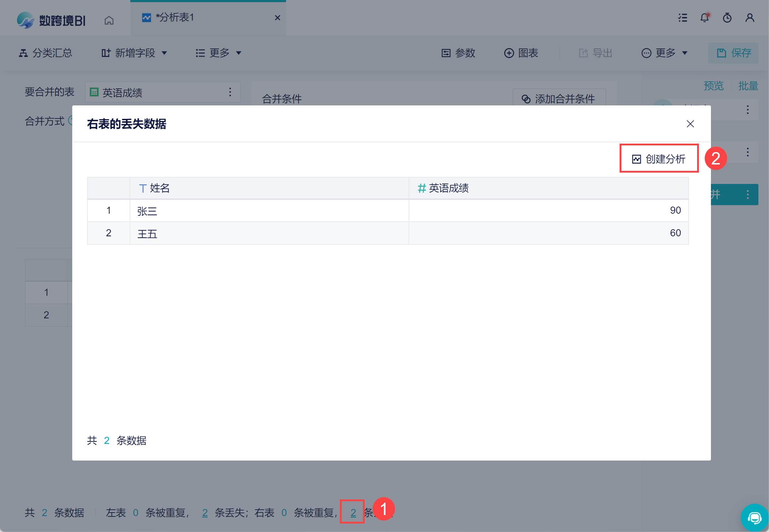
Task: Click the 创建分析 button
Action: pos(659,159)
